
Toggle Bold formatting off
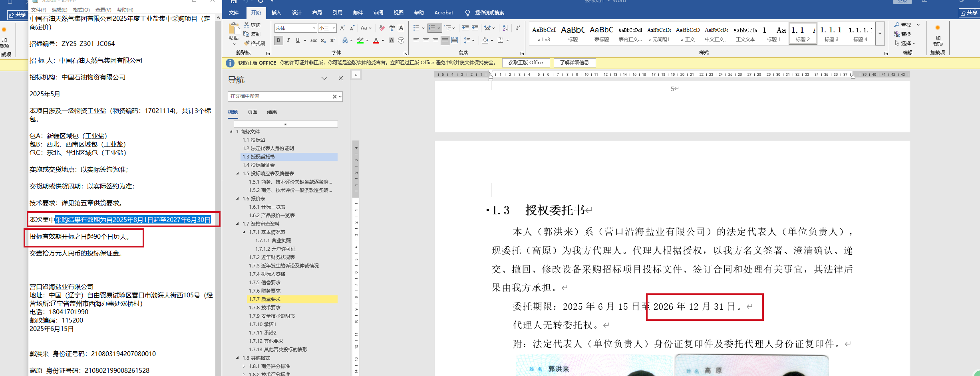278,40
